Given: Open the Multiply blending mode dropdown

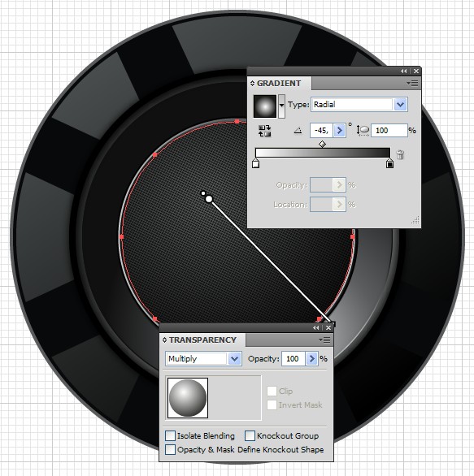Looking at the screenshot, I should point(234,359).
